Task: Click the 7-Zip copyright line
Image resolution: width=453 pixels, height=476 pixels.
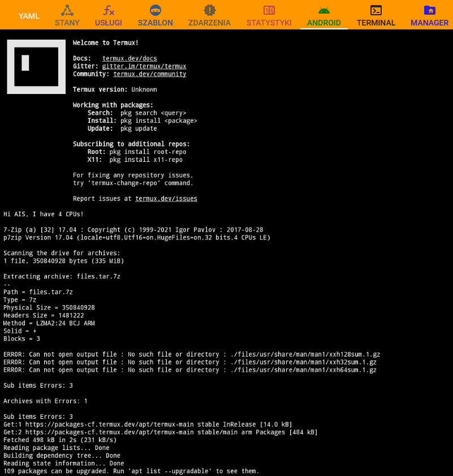Action: point(133,230)
